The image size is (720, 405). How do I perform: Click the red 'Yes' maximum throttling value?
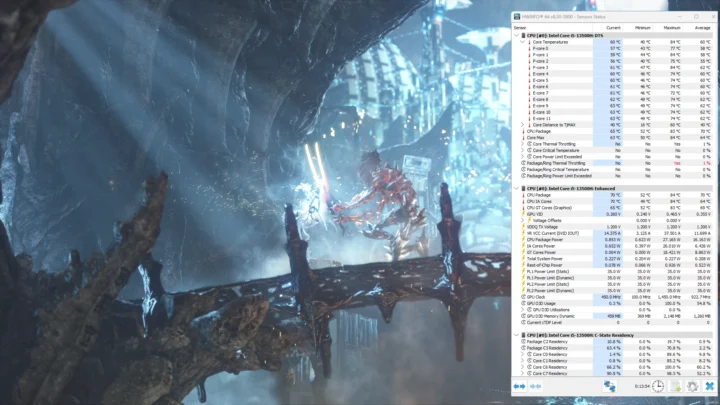(677, 163)
